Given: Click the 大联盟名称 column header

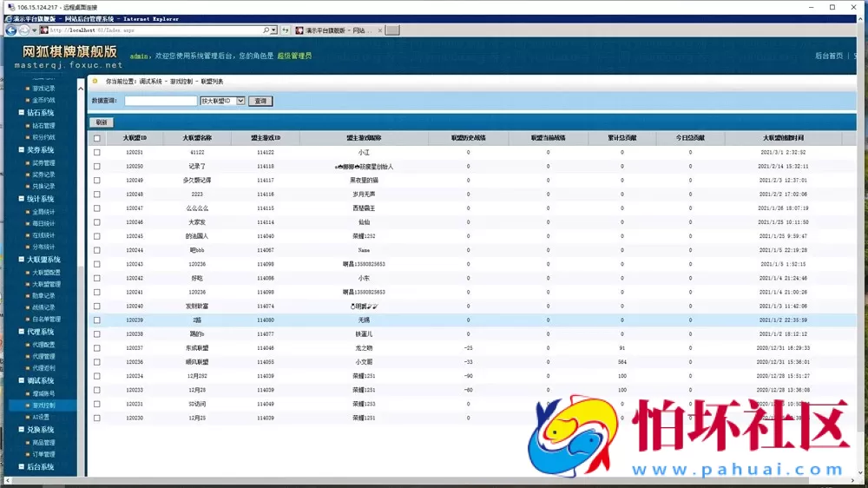Looking at the screenshot, I should point(197,138).
